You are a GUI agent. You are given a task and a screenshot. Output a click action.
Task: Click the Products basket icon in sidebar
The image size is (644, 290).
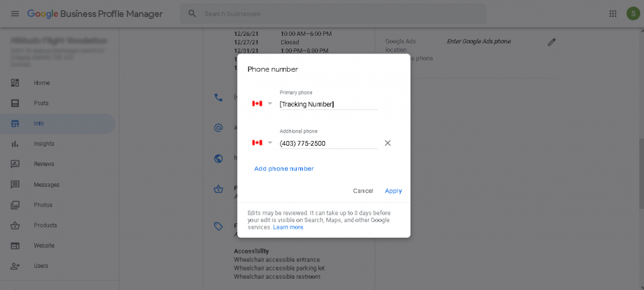(x=15, y=225)
